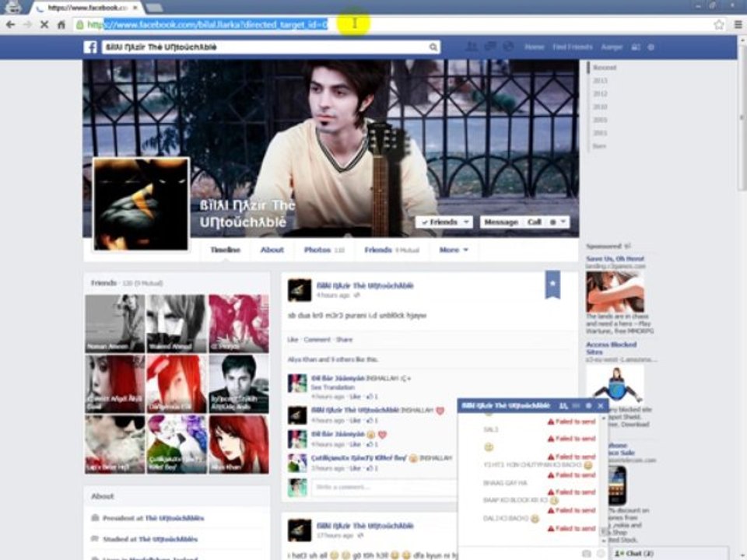This screenshot has width=747, height=560.
Task: Open the About tab
Action: pyautogui.click(x=272, y=250)
